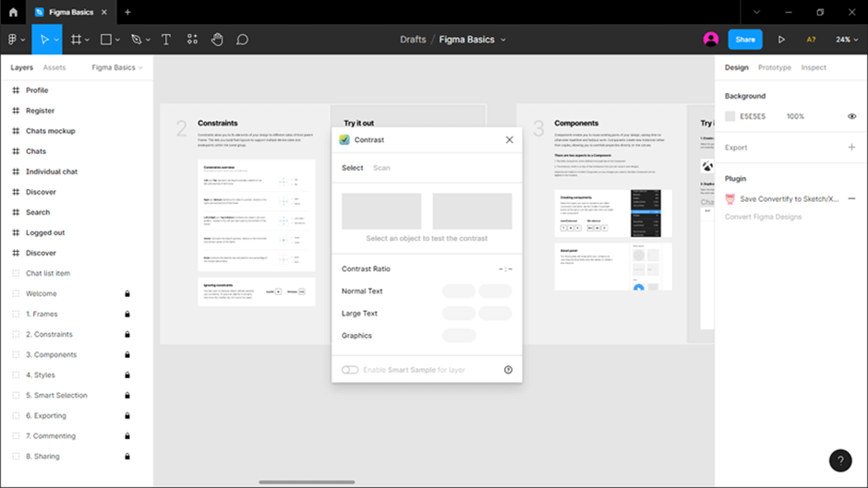868x488 pixels.
Task: Close the Contrast plugin dialog
Action: [510, 140]
